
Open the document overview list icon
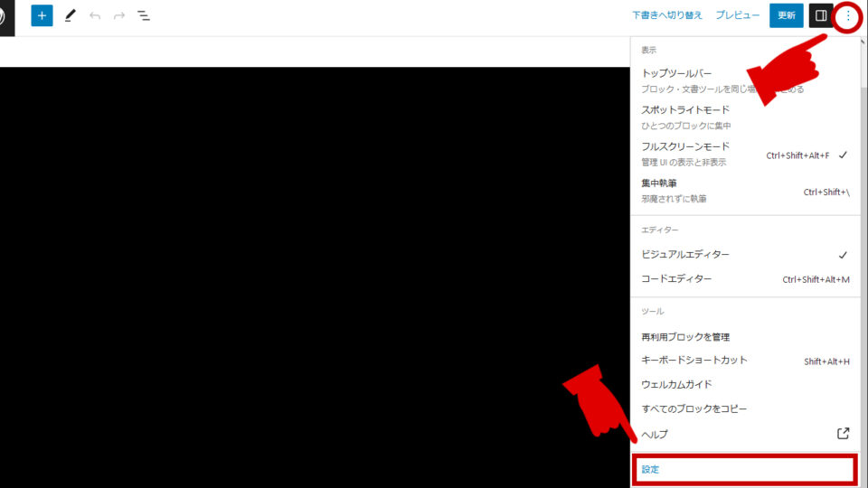click(144, 16)
